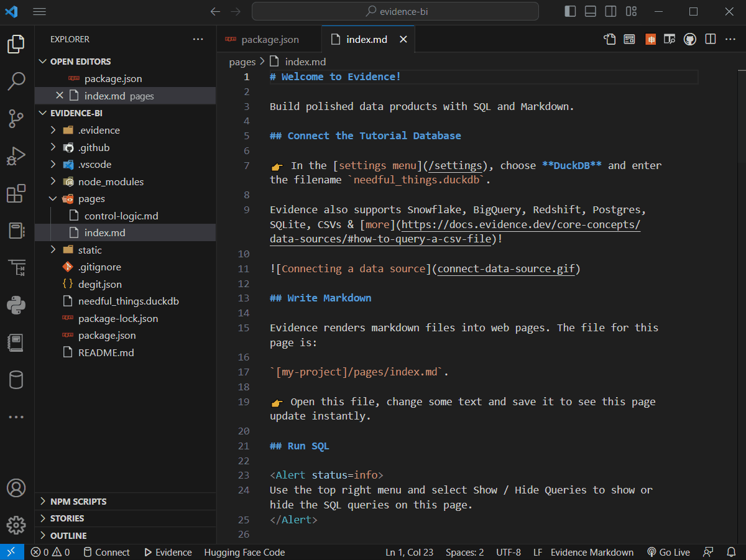Change indentation Spaces: 2
The image size is (746, 560).
click(464, 552)
